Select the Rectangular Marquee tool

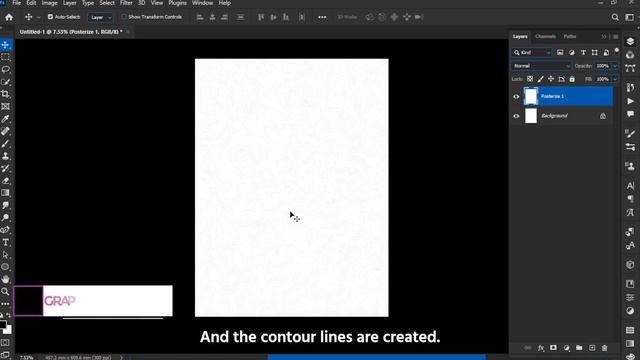pos(5,57)
